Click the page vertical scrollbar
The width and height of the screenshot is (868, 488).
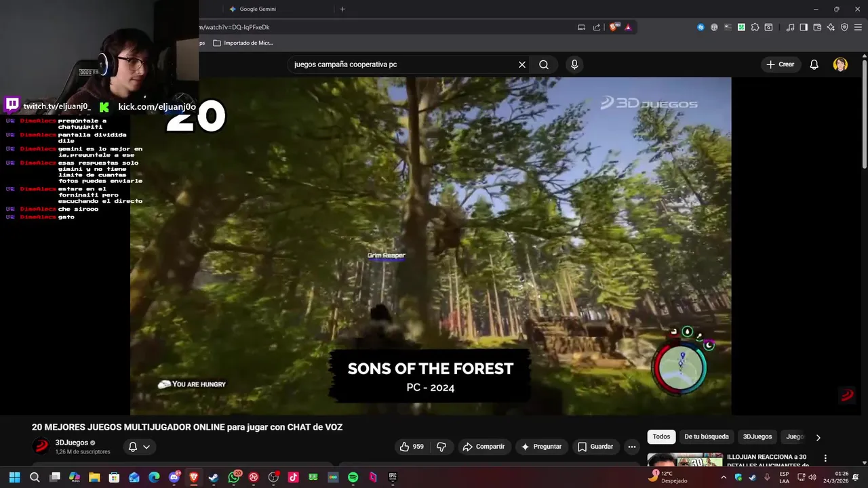865,114
